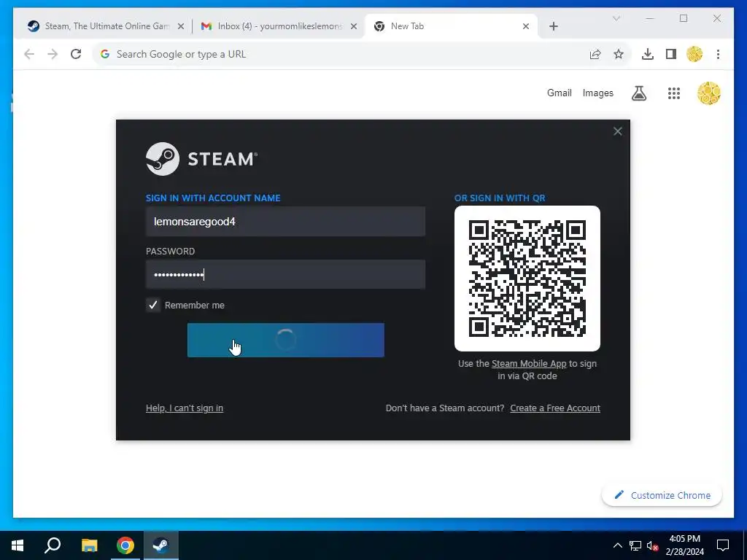Go back in Chrome
The height and width of the screenshot is (560, 747).
[x=29, y=54]
